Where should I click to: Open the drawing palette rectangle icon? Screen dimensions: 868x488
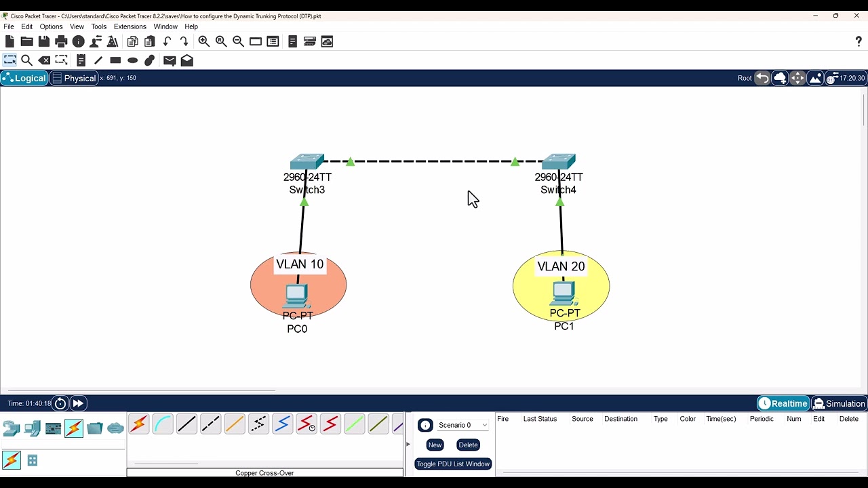tap(256, 41)
